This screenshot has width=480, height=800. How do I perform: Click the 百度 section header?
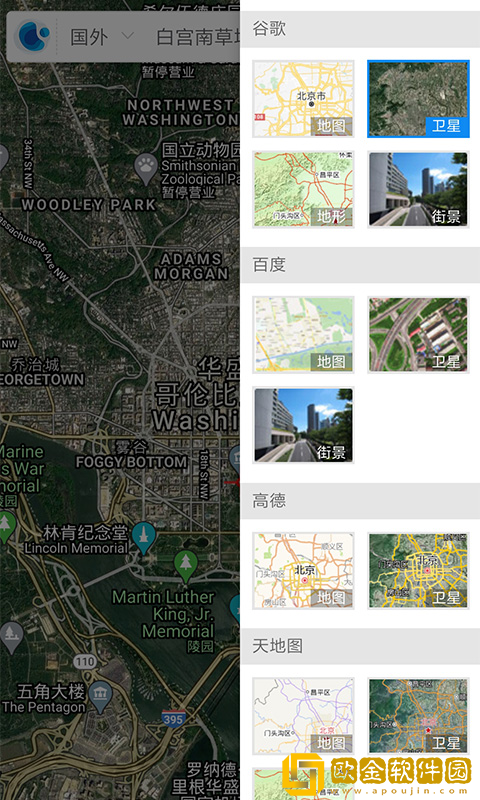coord(360,265)
